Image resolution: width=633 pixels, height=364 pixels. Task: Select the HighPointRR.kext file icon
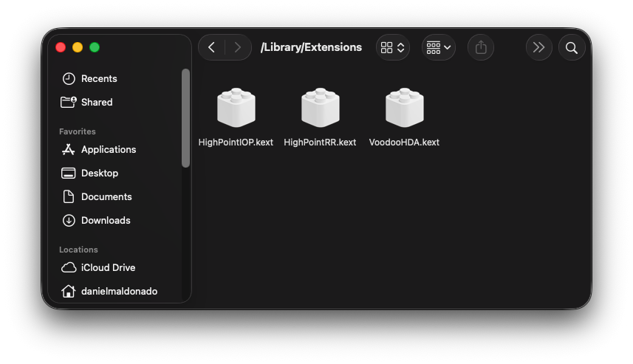320,107
